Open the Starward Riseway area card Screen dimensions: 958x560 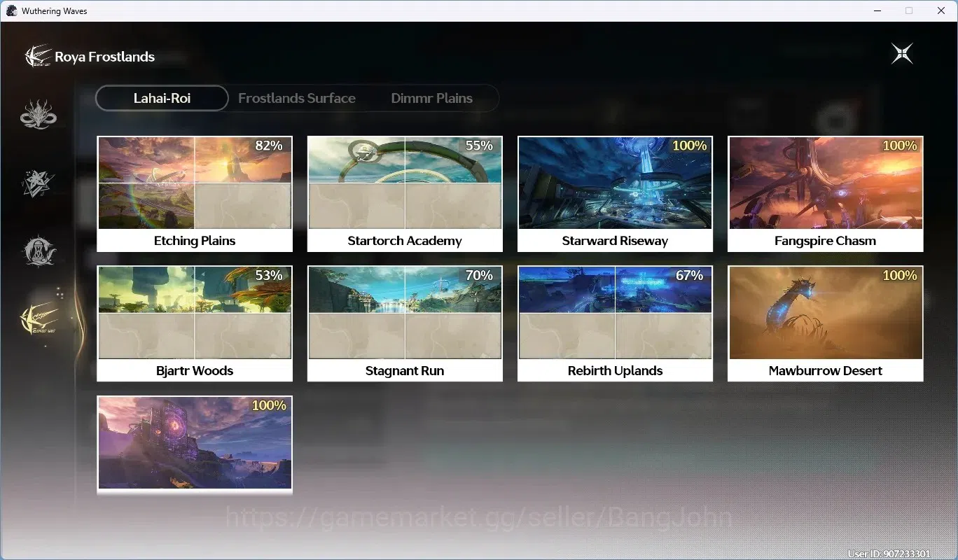point(615,194)
